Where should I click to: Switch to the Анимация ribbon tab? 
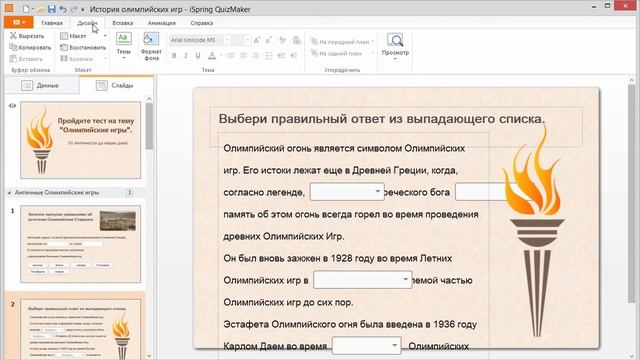pos(162,23)
